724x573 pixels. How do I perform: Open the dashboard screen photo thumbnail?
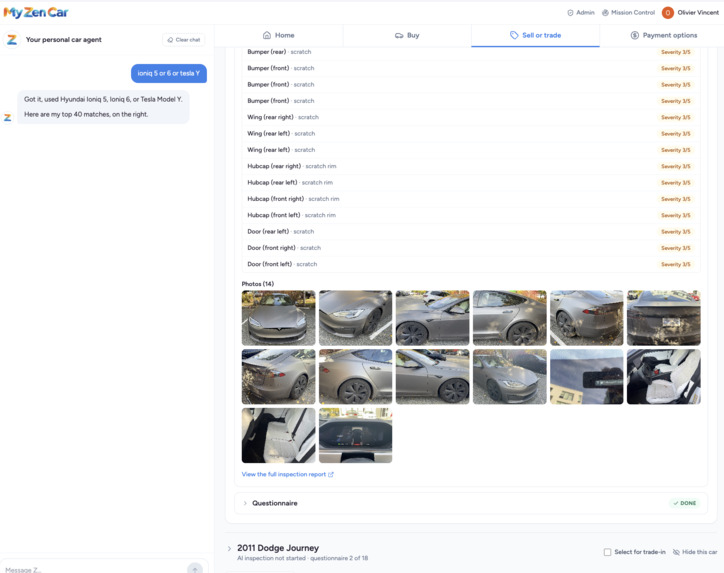point(356,435)
